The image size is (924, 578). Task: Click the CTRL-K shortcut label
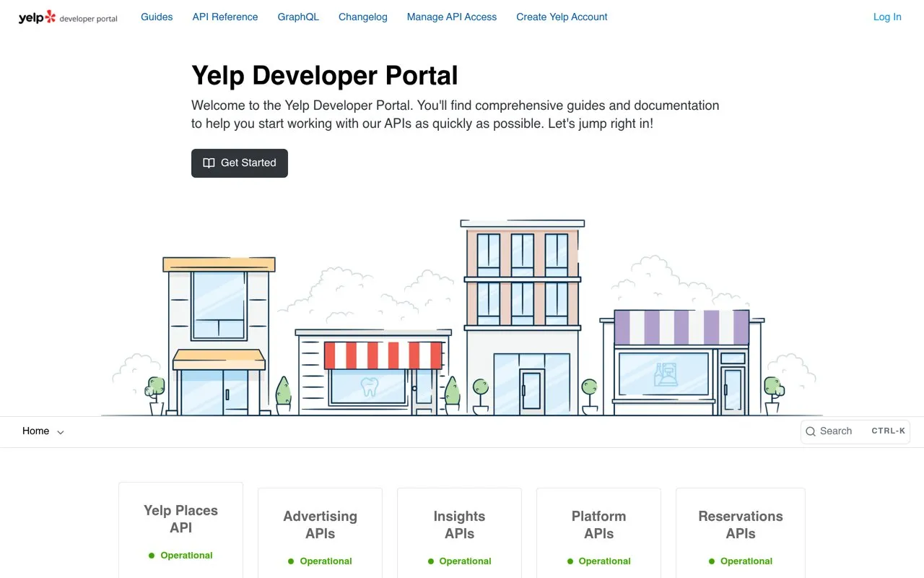point(888,431)
